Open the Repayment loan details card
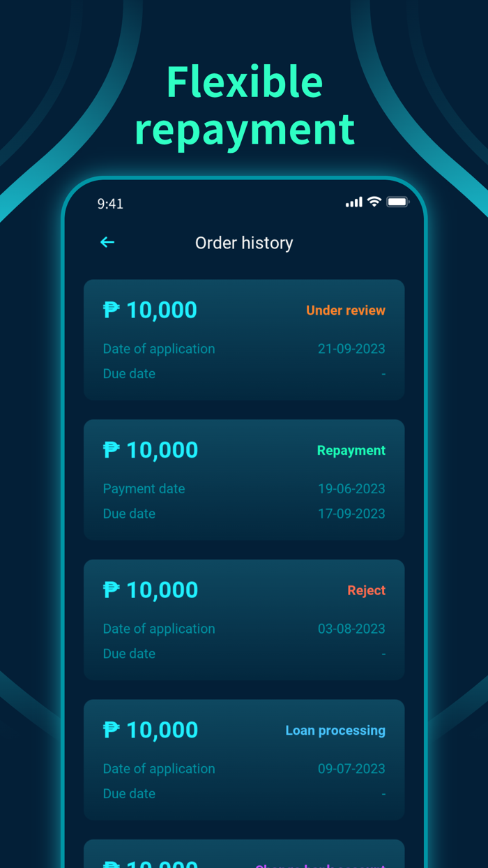 click(244, 480)
